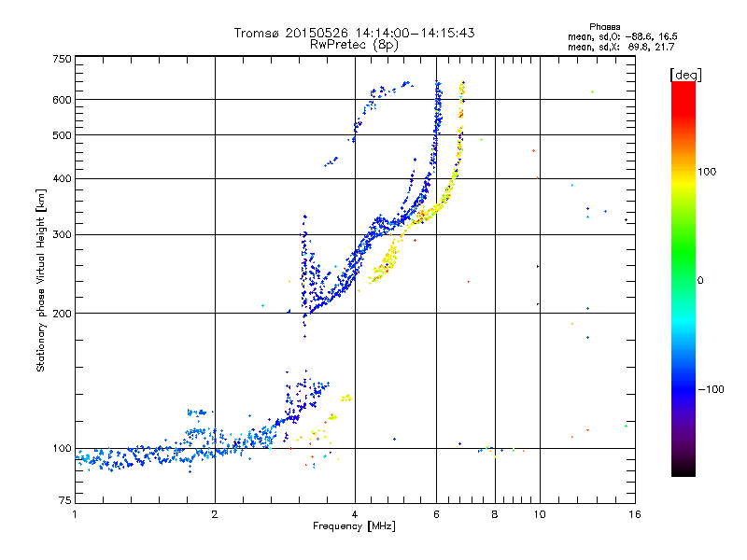747x560 pixels.
Task: Select the "Frequency [MHz]" axis label
Action: [x=354, y=526]
